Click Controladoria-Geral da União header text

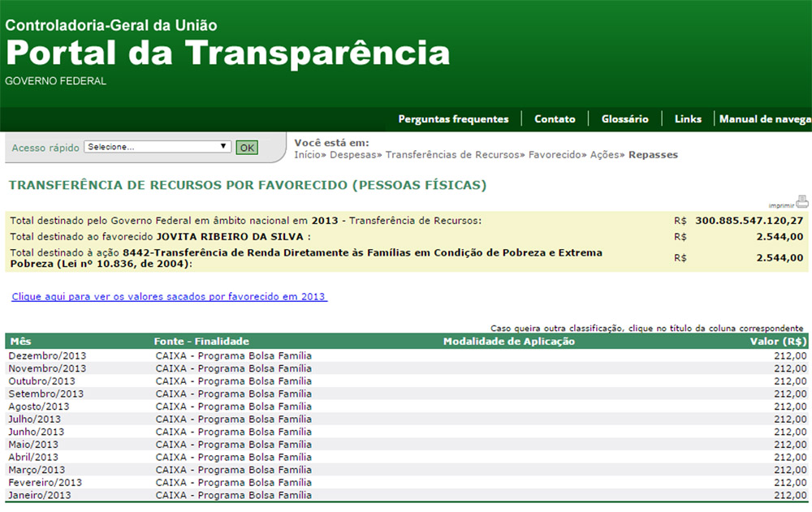tap(110, 25)
